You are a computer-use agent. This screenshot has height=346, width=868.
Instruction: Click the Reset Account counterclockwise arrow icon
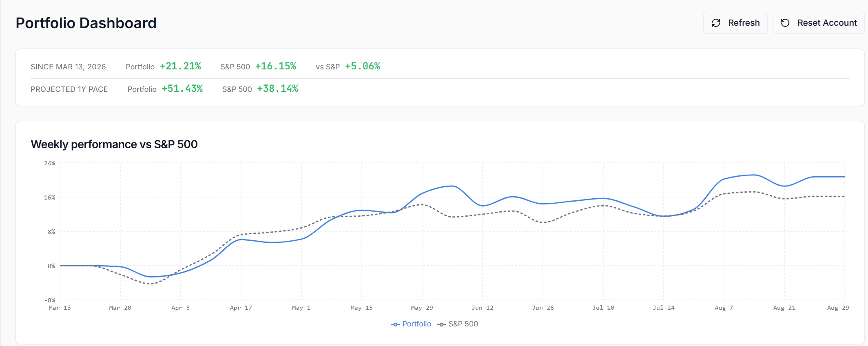click(x=785, y=23)
